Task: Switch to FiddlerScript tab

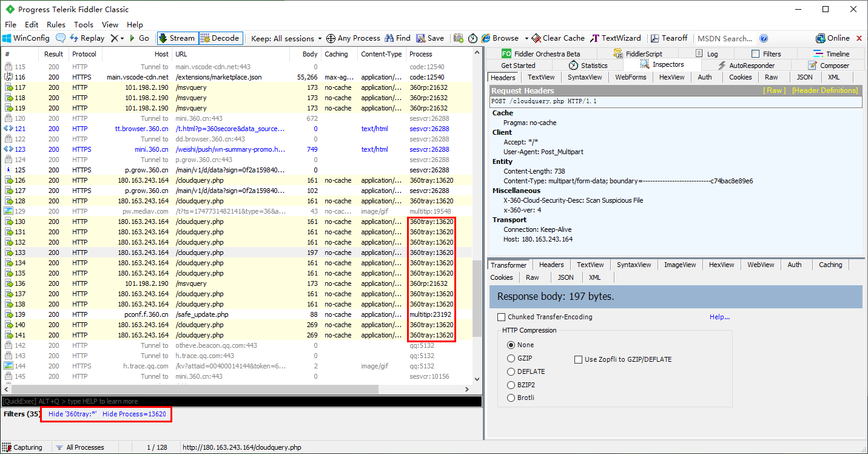Action: point(638,54)
